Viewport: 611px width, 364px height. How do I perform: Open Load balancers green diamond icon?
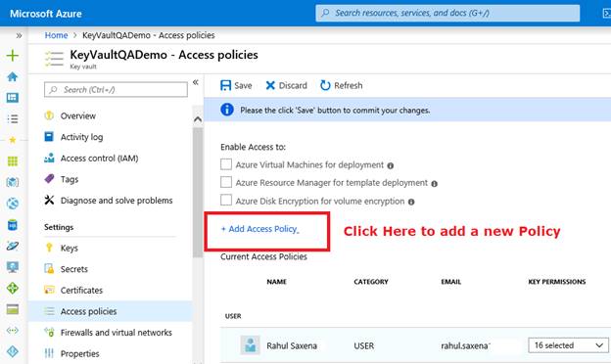click(13, 288)
